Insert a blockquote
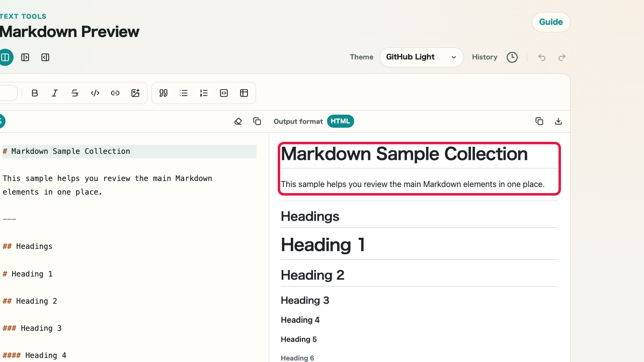 pos(164,93)
